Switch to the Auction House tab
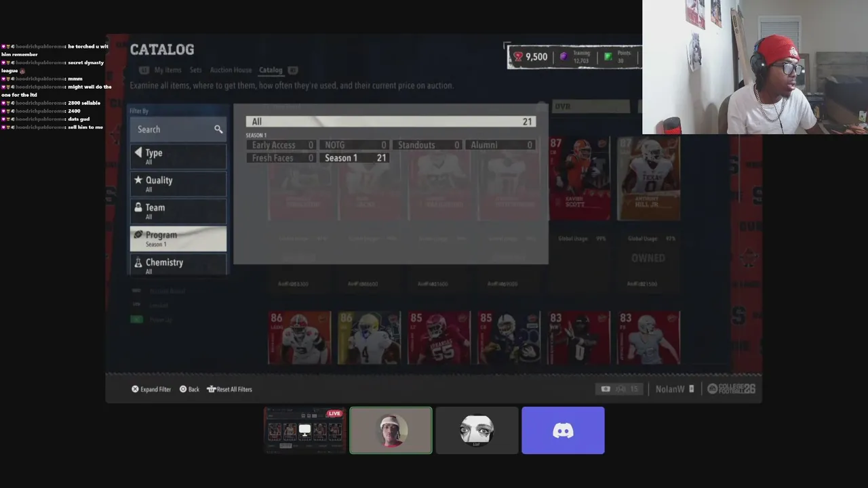The height and width of the screenshot is (488, 868). [231, 70]
